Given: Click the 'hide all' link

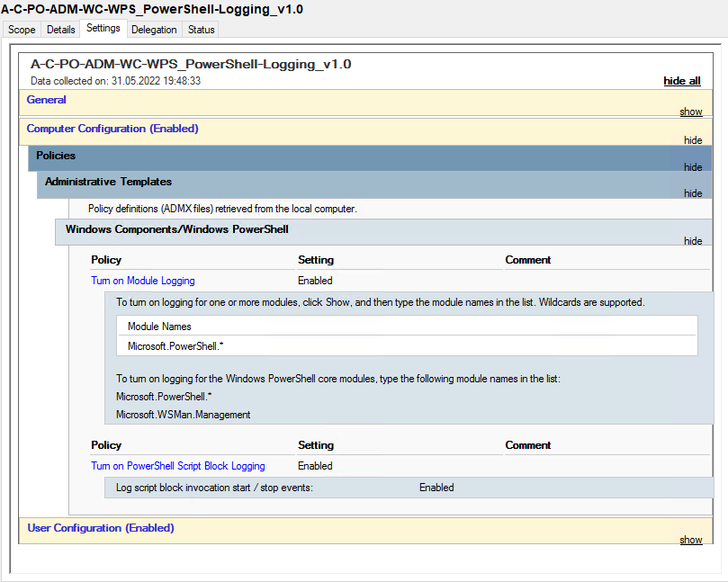Looking at the screenshot, I should click(682, 81).
